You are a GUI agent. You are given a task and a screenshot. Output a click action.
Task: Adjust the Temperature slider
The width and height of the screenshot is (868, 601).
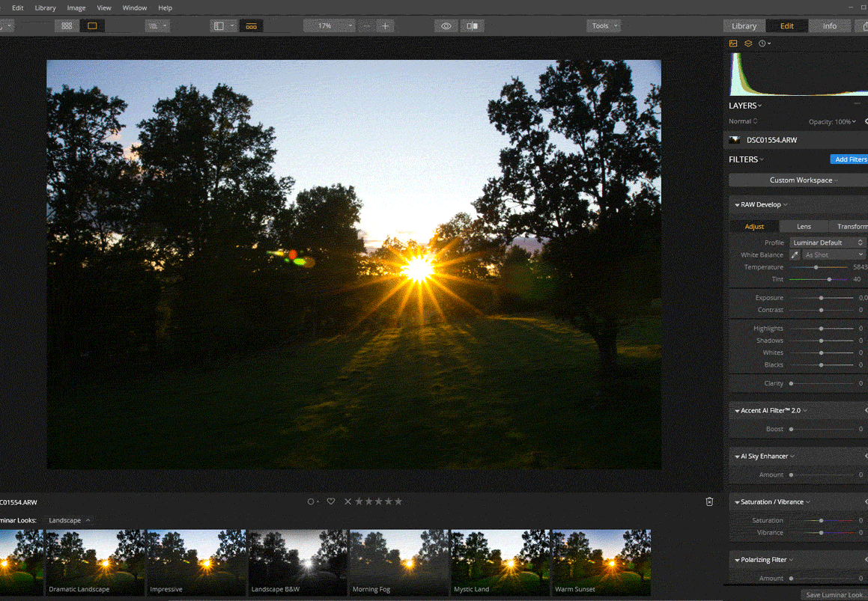(816, 267)
